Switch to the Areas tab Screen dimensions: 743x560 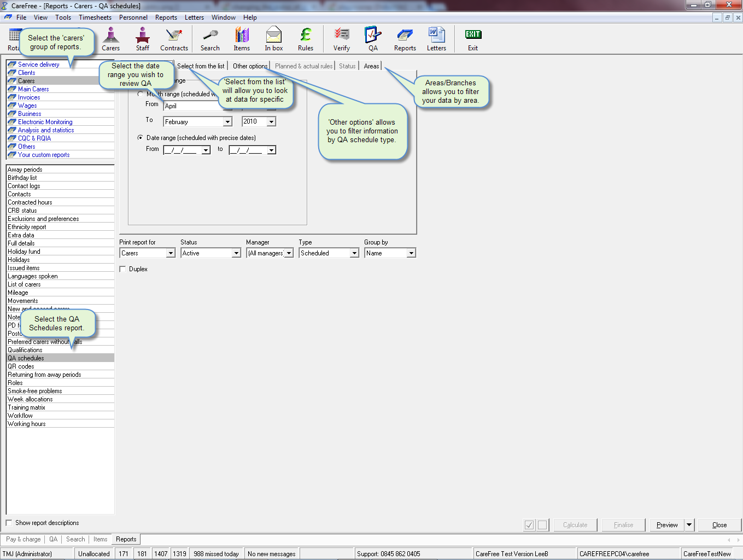tap(371, 66)
